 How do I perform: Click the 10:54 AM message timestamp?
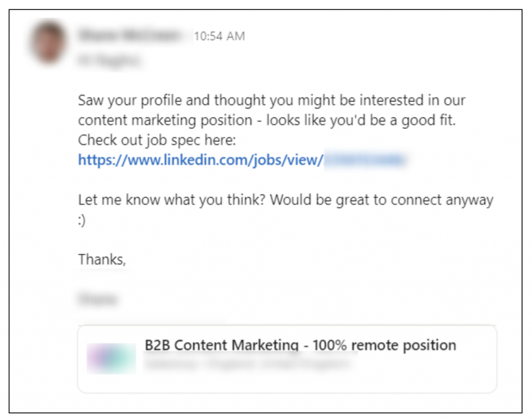tap(219, 36)
